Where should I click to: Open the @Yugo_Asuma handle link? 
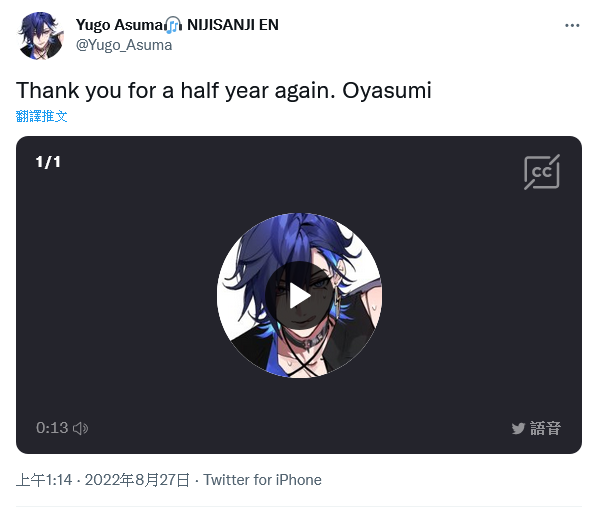pyautogui.click(x=124, y=45)
